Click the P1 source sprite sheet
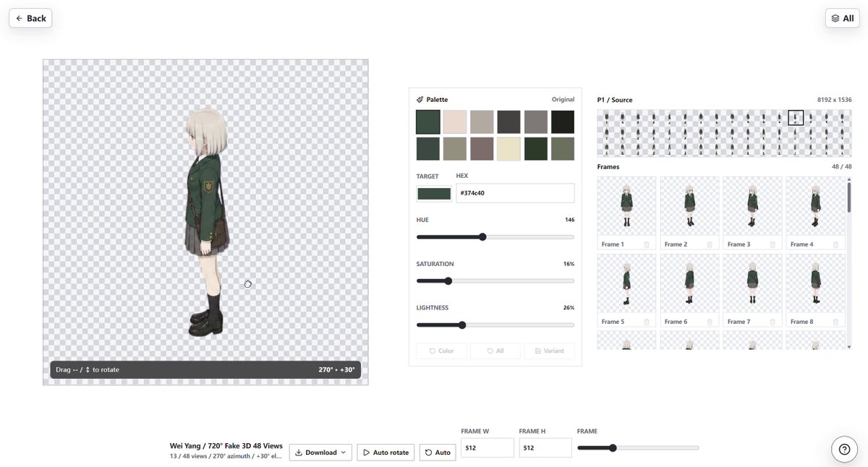Screen dimensions: 868x467 pos(724,133)
